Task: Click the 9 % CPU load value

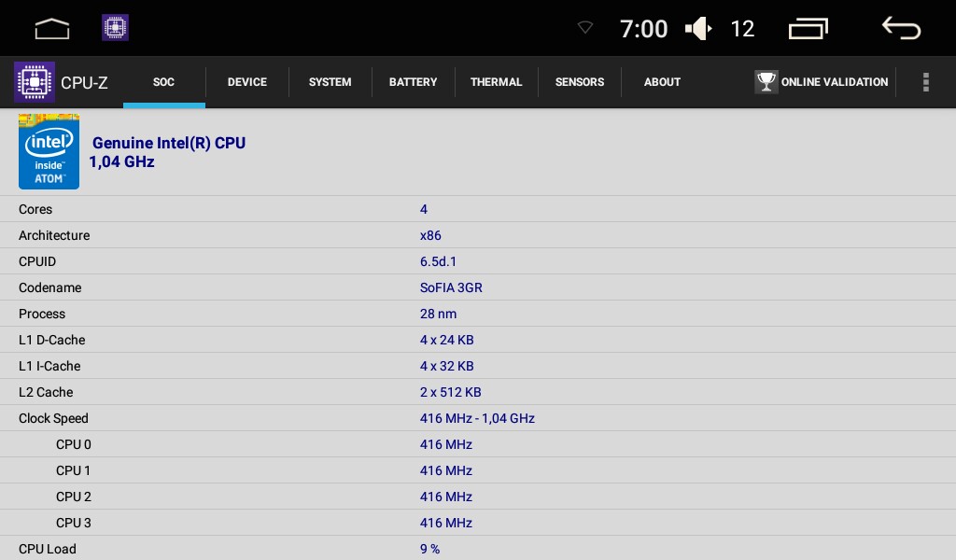Action: [x=429, y=550]
